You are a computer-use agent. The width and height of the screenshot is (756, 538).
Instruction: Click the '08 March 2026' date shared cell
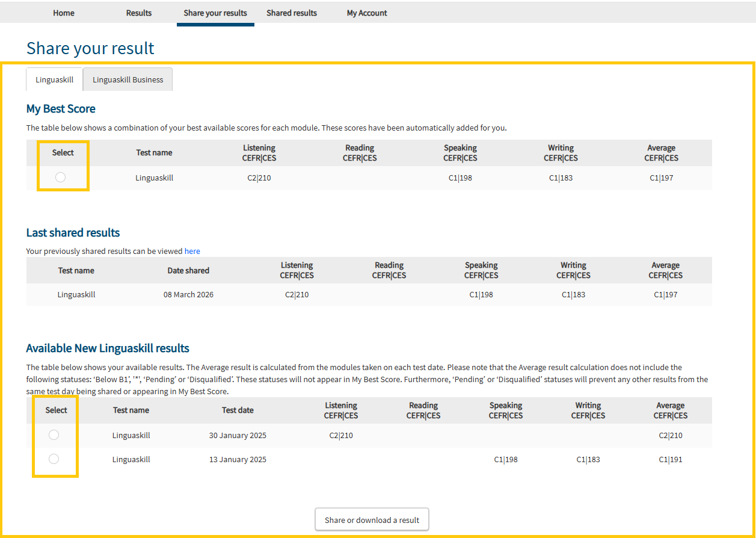pyautogui.click(x=188, y=295)
